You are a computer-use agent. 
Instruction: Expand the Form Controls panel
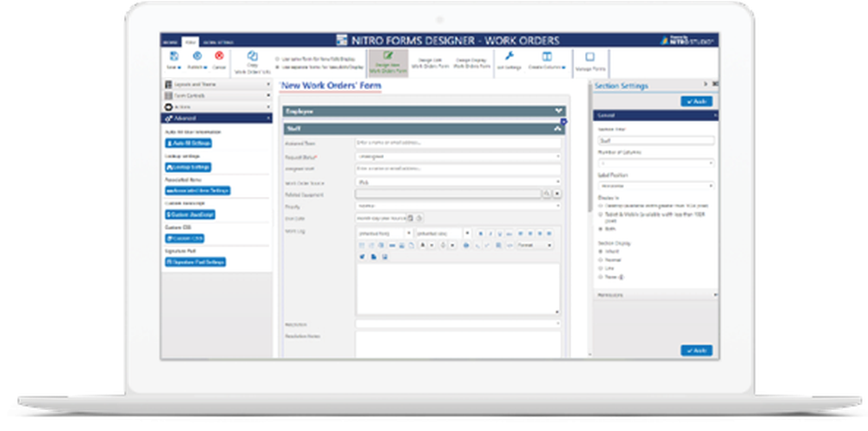point(216,95)
